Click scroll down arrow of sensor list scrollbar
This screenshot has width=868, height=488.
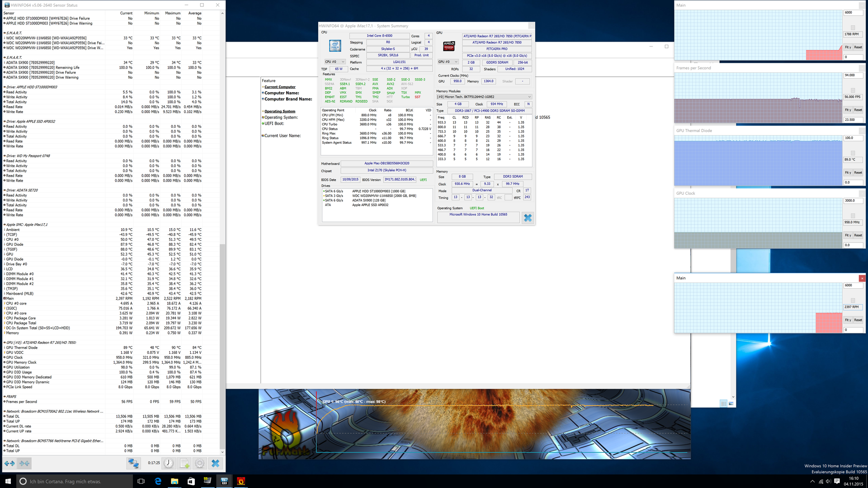(x=222, y=452)
